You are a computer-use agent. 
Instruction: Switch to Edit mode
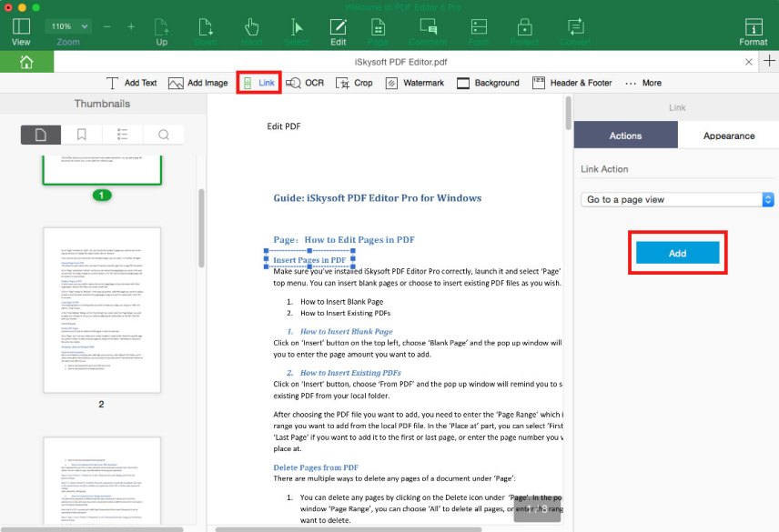click(339, 32)
